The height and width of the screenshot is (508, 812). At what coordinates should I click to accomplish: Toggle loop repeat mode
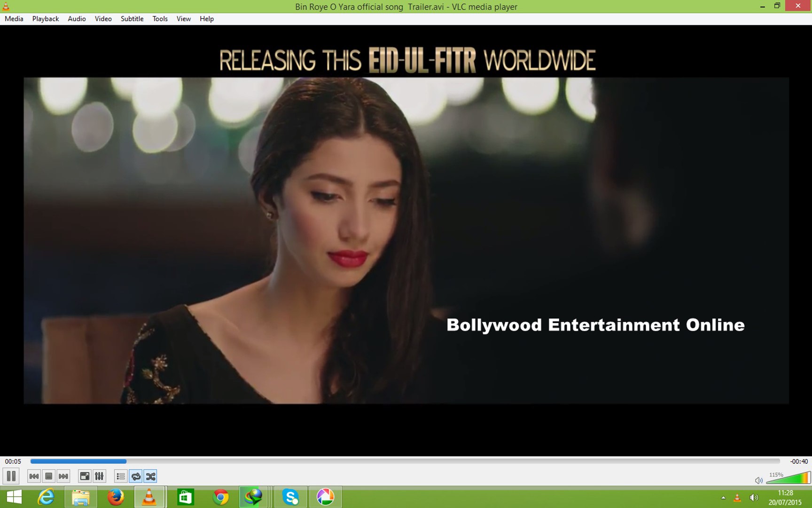[136, 476]
